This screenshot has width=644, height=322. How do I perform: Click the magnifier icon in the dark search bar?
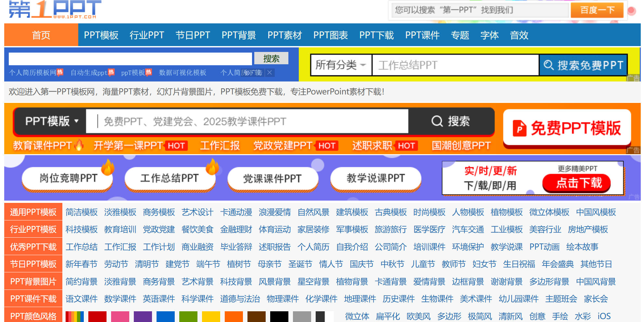(436, 121)
